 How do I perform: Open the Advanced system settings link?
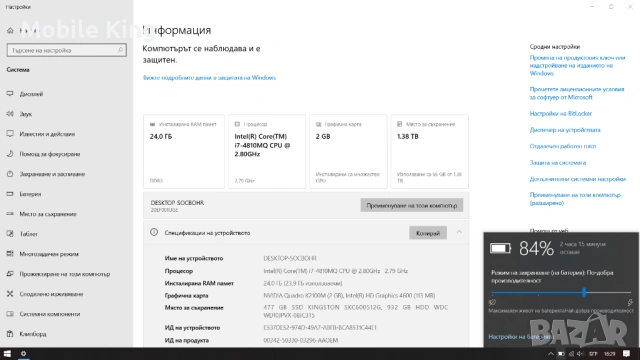[x=577, y=179]
